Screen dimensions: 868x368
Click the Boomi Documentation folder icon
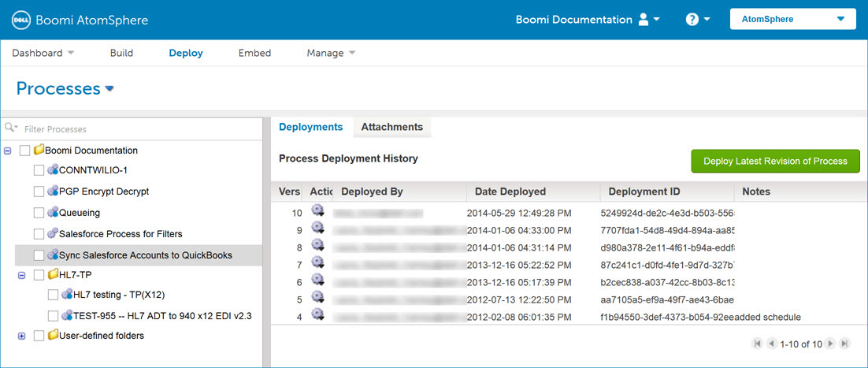pyautogui.click(x=39, y=150)
